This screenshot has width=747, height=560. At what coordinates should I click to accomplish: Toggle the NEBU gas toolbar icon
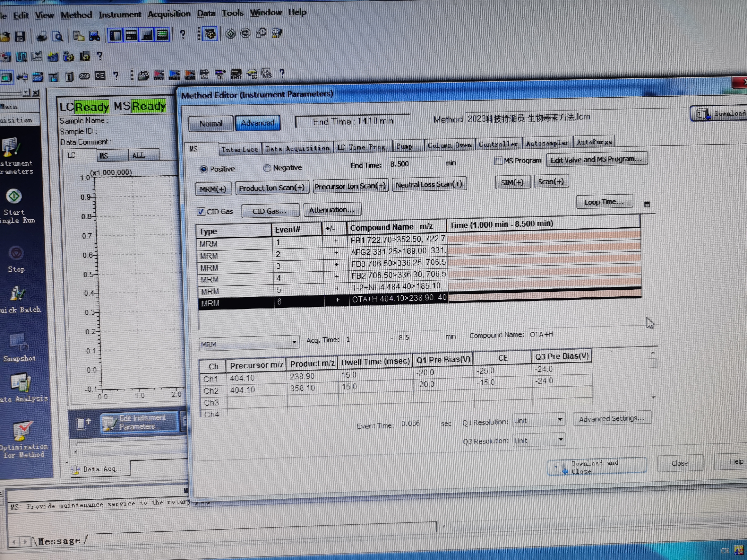click(174, 75)
